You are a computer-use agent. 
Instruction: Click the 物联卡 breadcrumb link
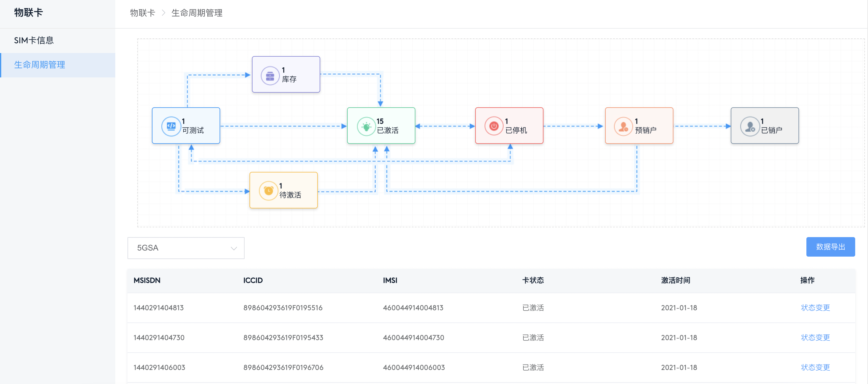point(142,13)
